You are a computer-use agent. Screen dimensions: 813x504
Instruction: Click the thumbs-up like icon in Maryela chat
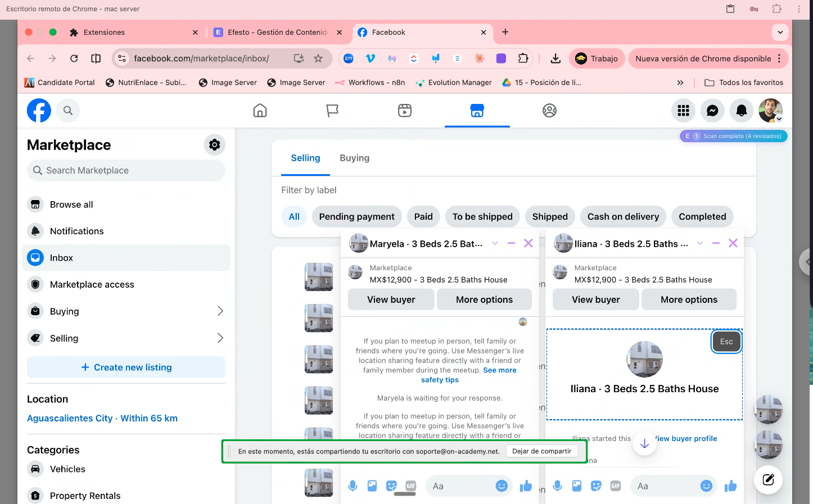pos(526,486)
